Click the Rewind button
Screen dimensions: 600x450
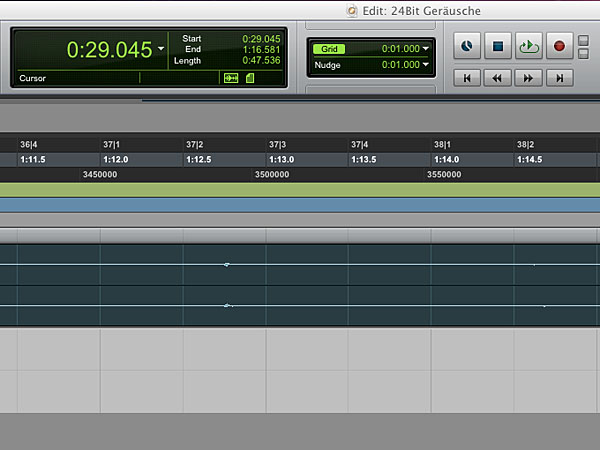pyautogui.click(x=497, y=77)
